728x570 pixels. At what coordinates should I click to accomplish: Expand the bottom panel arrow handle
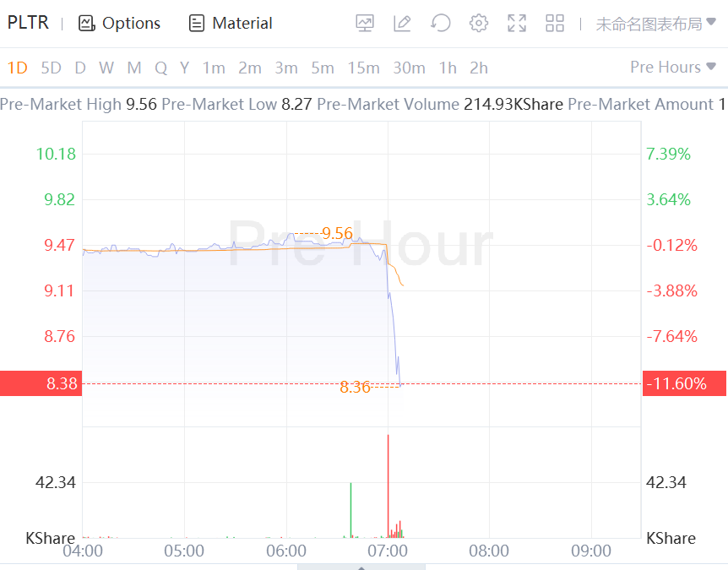point(362,567)
